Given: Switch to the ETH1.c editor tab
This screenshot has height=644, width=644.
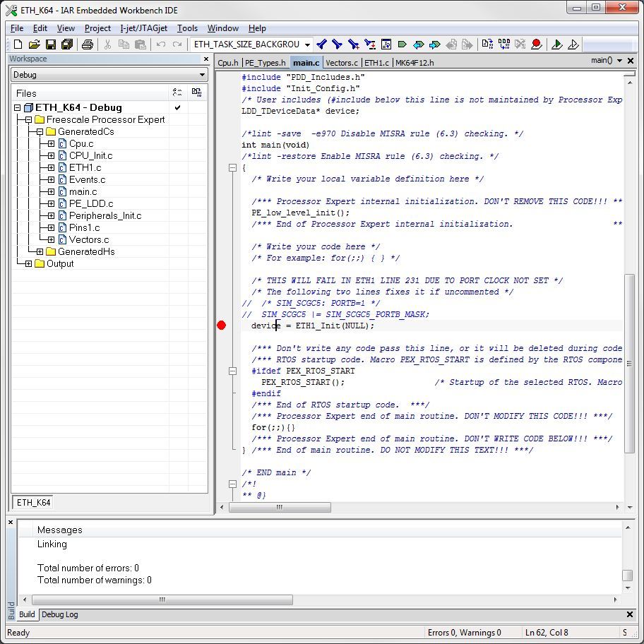Looking at the screenshot, I should pos(376,63).
